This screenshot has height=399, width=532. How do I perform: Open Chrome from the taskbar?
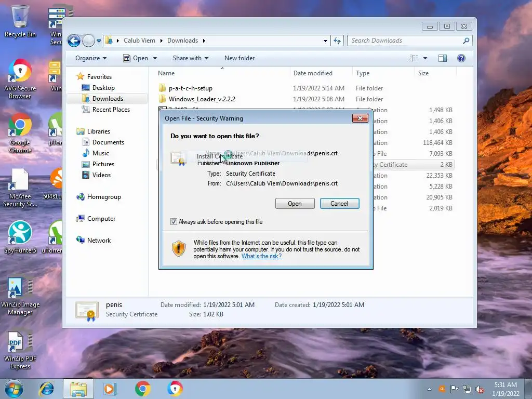(x=142, y=389)
